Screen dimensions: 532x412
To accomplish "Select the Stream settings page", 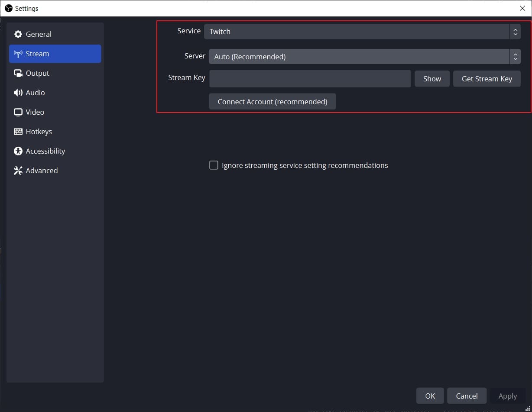I will [55, 54].
